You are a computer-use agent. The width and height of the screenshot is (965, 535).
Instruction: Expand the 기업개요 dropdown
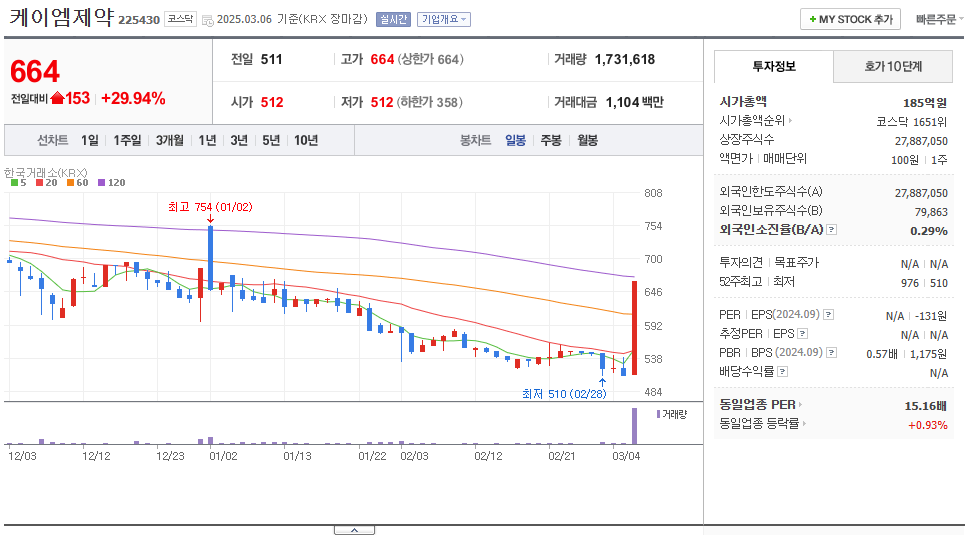coord(444,20)
